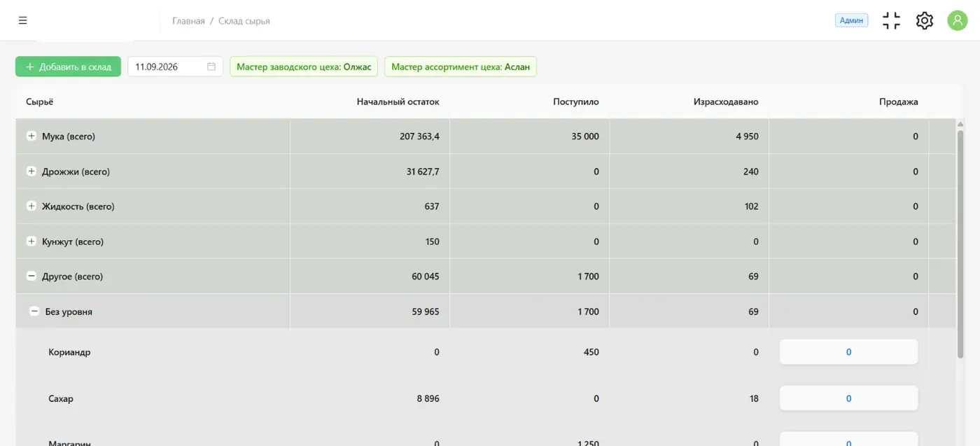Click Сахар starting balance 8 896
980x446 pixels.
(428, 398)
